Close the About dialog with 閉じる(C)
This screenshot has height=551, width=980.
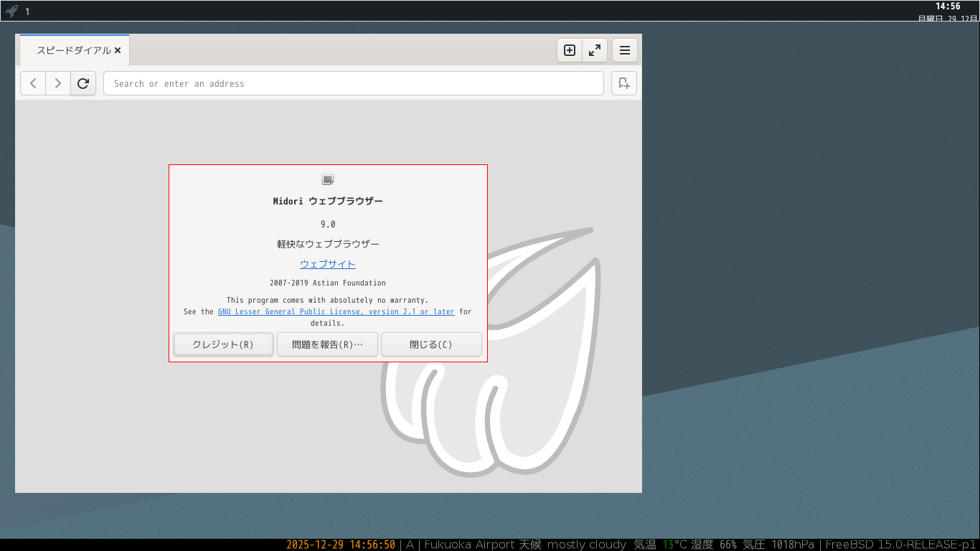pyautogui.click(x=431, y=344)
